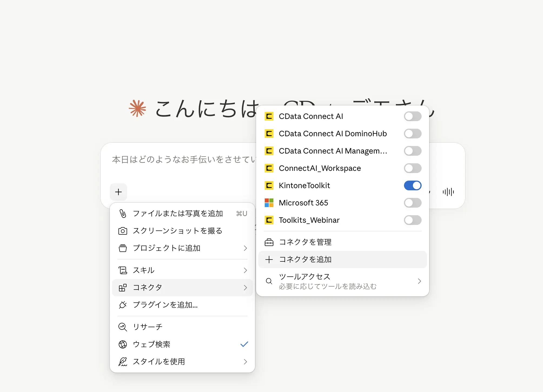
Task: Turn on the Toolkits_Webinar toggle
Action: (x=413, y=220)
